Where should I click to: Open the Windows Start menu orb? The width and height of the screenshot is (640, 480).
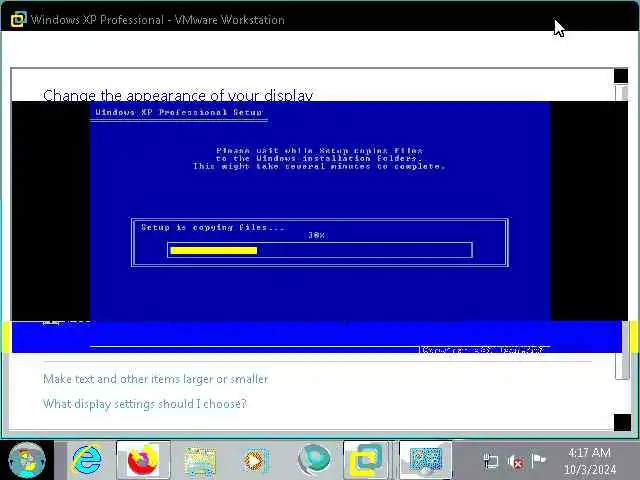tap(27, 460)
